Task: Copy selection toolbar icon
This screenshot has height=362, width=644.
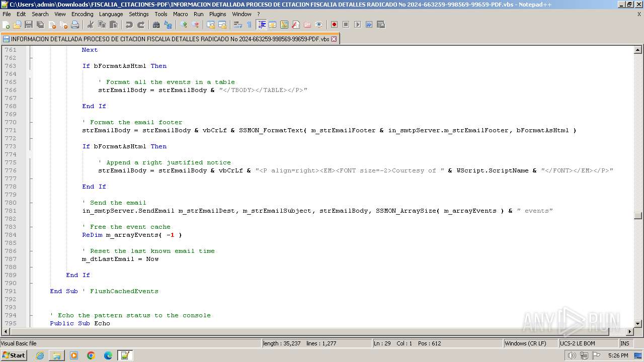Action: 102,25
